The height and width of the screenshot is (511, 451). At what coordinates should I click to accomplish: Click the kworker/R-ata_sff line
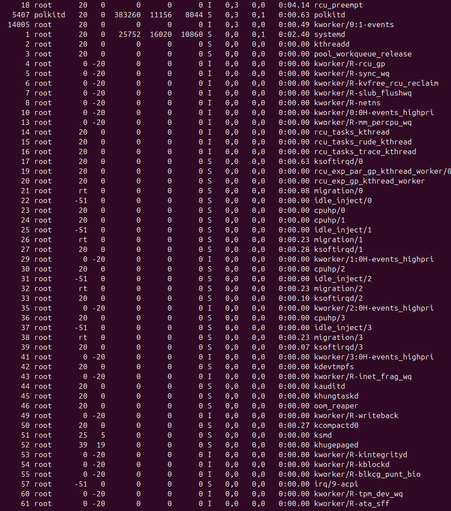click(225, 504)
